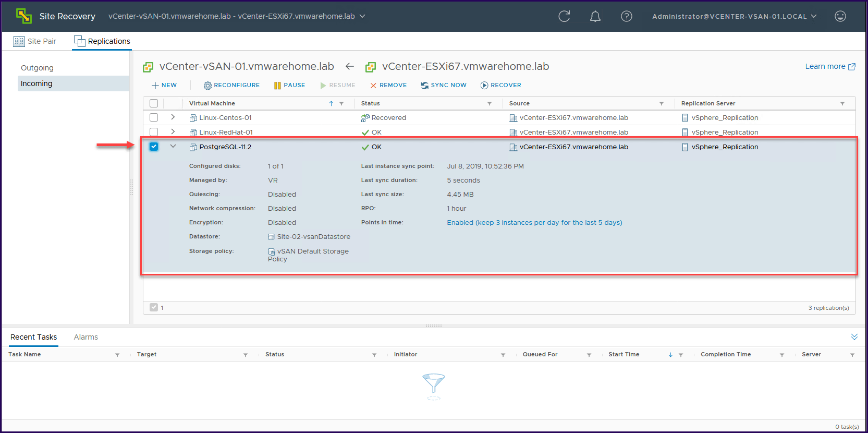This screenshot has width=868, height=433.
Task: Click the smiley feedback icon
Action: 840,16
